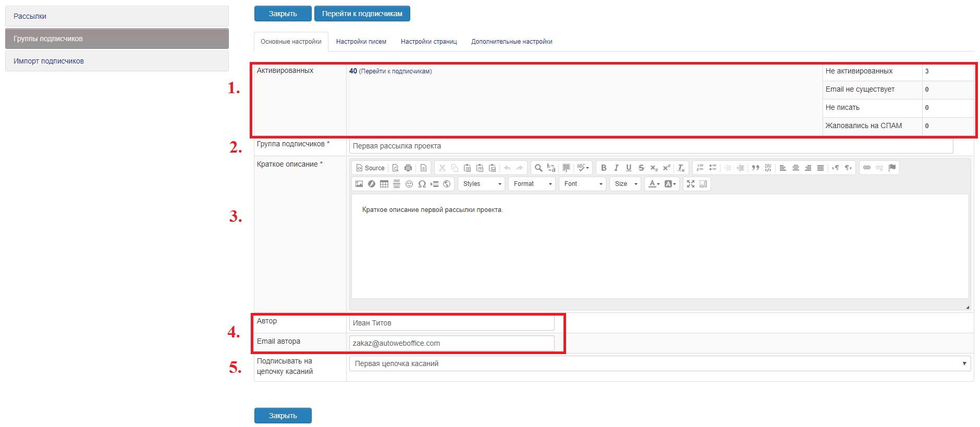
Task: Click the block quote icon
Action: 755,168
